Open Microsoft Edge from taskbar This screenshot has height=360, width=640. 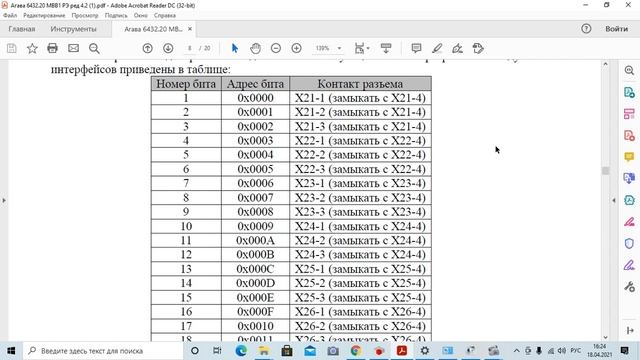[x=241, y=351]
